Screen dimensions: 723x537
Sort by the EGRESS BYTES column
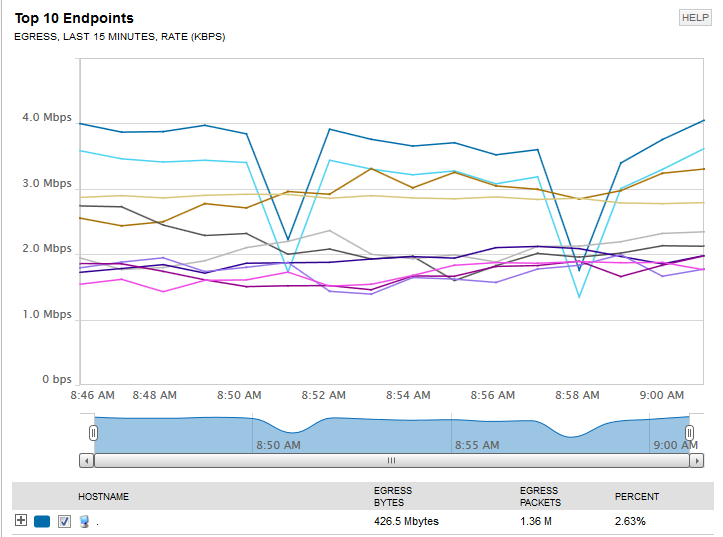tap(392, 496)
